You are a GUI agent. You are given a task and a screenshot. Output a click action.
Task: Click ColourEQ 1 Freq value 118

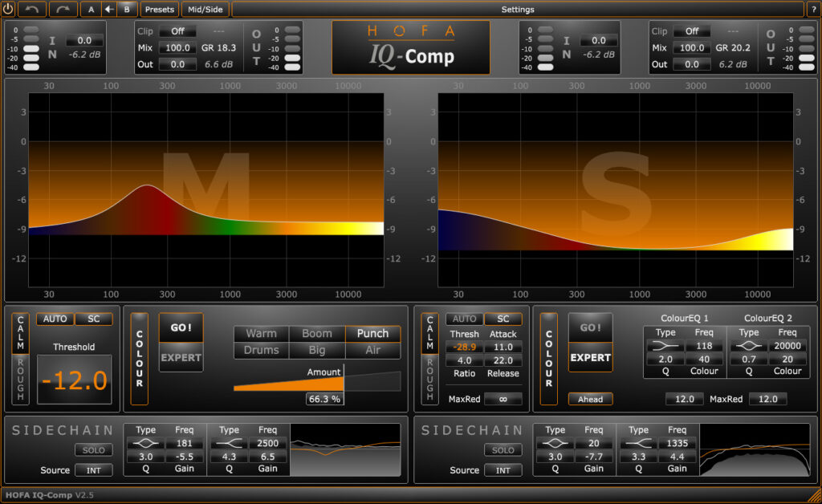704,346
